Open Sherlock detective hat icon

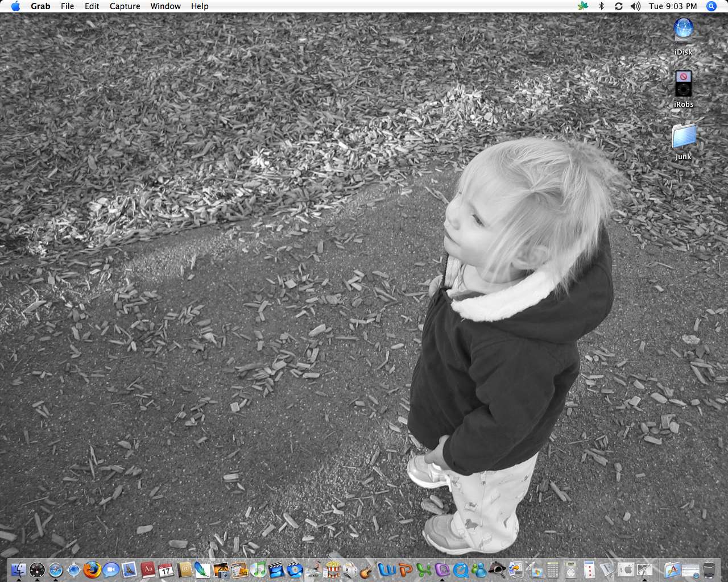pos(498,569)
